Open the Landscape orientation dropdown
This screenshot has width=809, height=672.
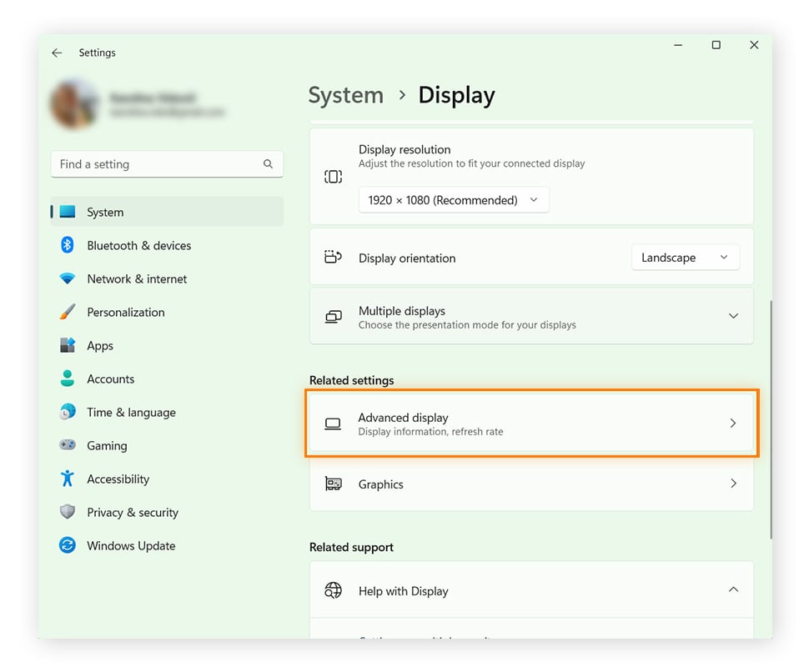click(685, 257)
